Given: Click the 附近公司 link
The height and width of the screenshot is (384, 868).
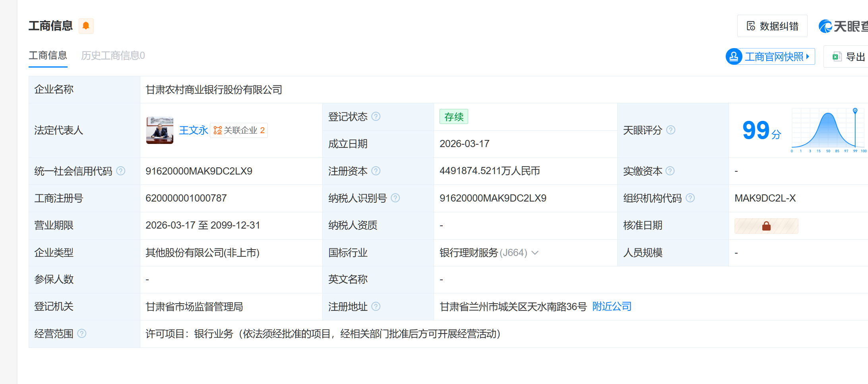Looking at the screenshot, I should click(x=612, y=306).
